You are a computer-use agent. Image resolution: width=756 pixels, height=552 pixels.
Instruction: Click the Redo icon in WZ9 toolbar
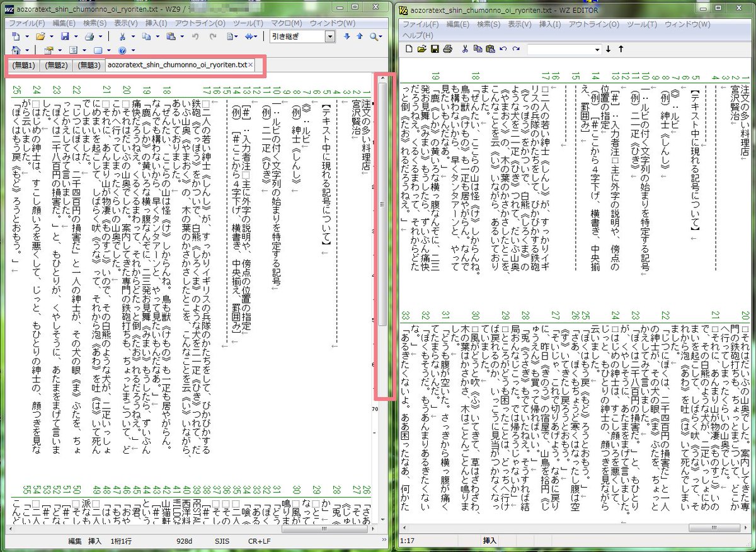click(214, 36)
